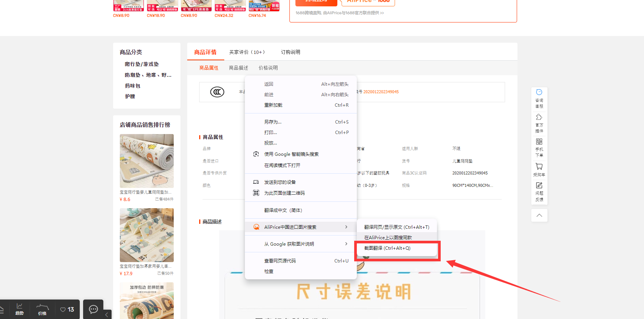Open the top product thumbnail priced CN¥24.32
The image size is (644, 319).
(x=230, y=6)
